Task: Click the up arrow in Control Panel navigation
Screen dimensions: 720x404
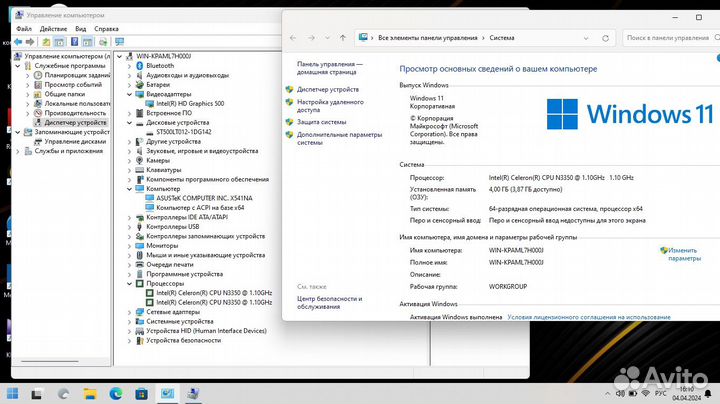Action: click(x=343, y=38)
